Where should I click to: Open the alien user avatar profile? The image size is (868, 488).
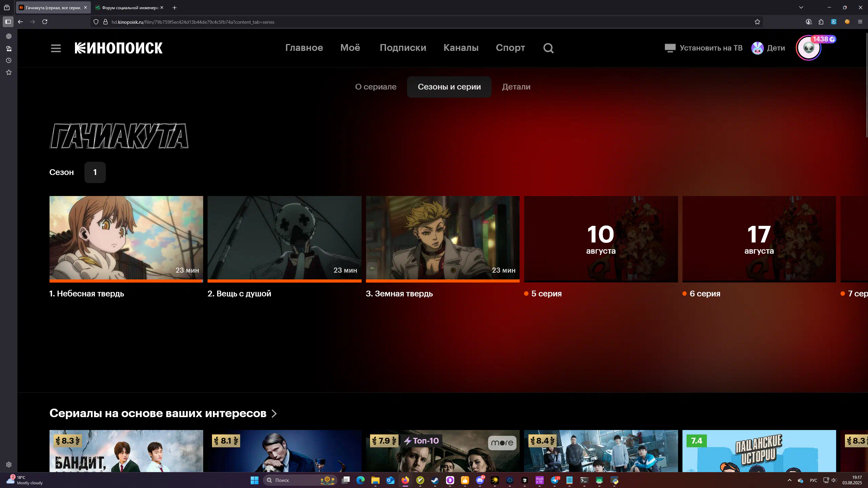pos(809,48)
